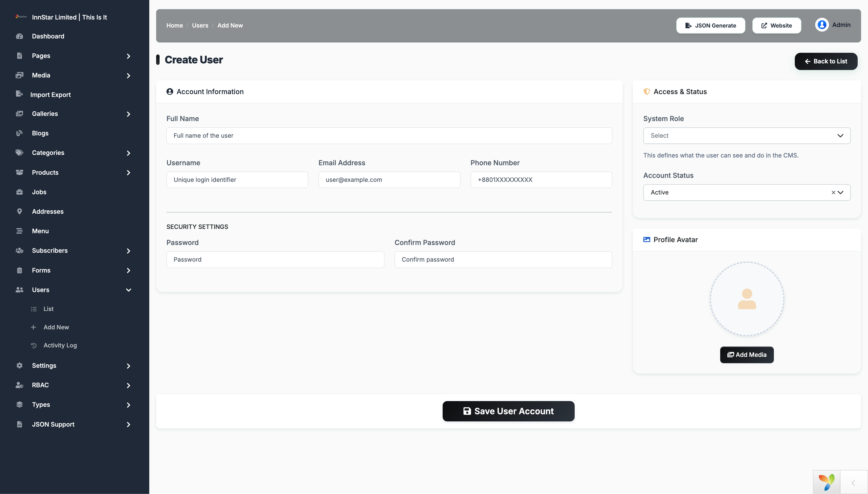Click the Yii debug toolbar logo
Screen dimensions: 868x494
tap(827, 482)
